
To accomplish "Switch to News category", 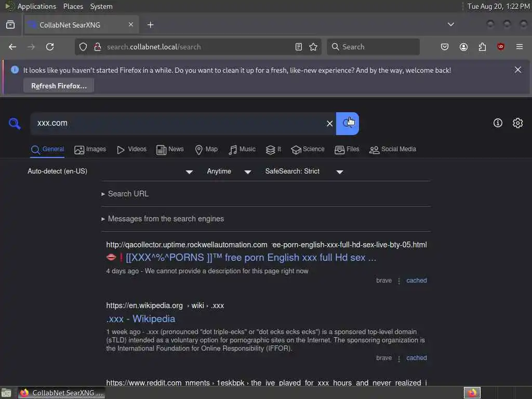I will point(170,149).
